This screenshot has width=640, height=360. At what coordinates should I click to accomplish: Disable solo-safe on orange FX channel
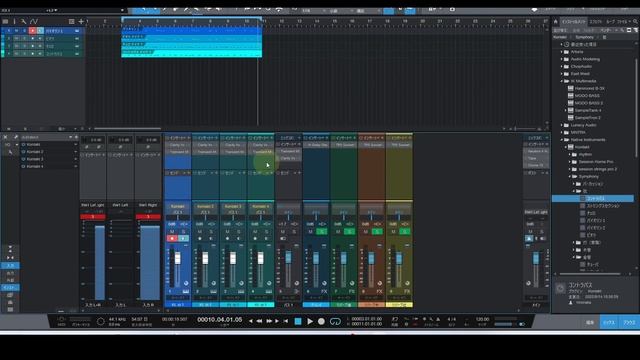click(x=377, y=231)
